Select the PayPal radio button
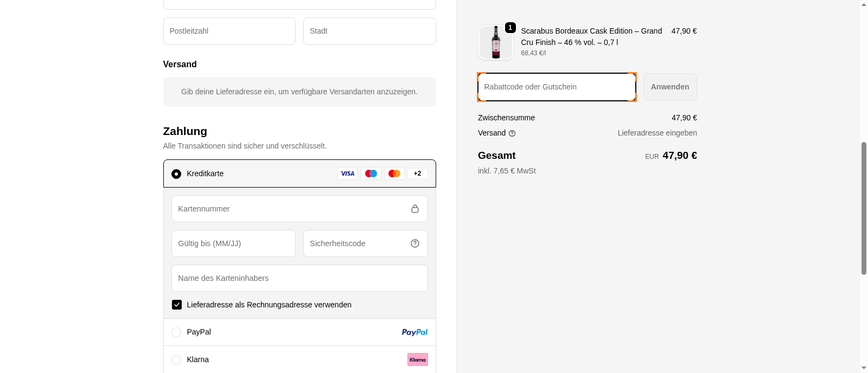Viewport: 868px width, 373px height. (176, 332)
